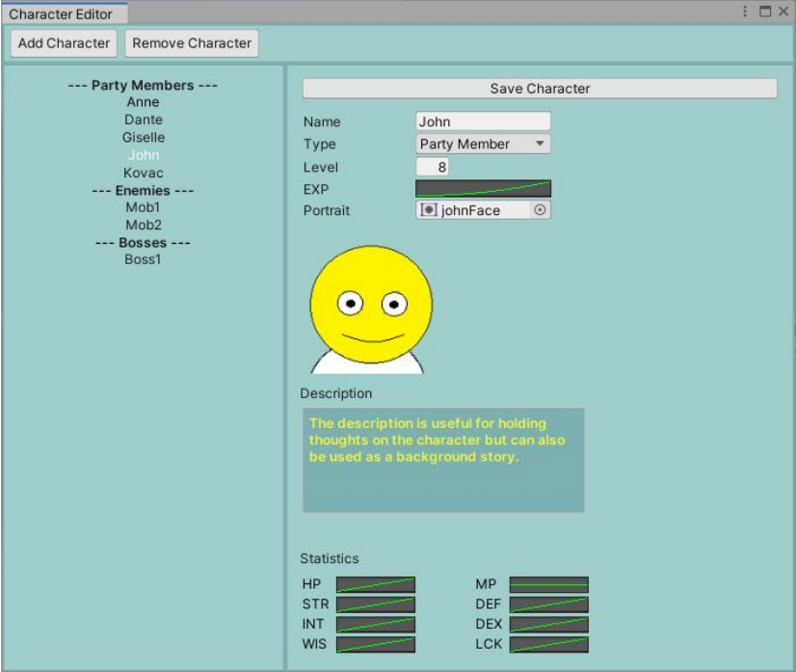The image size is (796, 672).
Task: Open the HP statistics curve
Action: point(376,585)
